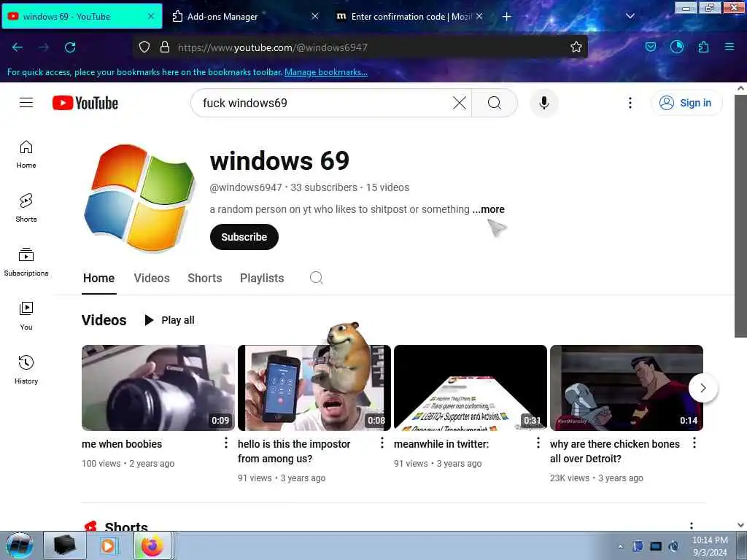Click the 'meanwhile in twitter:' title
The width and height of the screenshot is (747, 560).
point(441,444)
